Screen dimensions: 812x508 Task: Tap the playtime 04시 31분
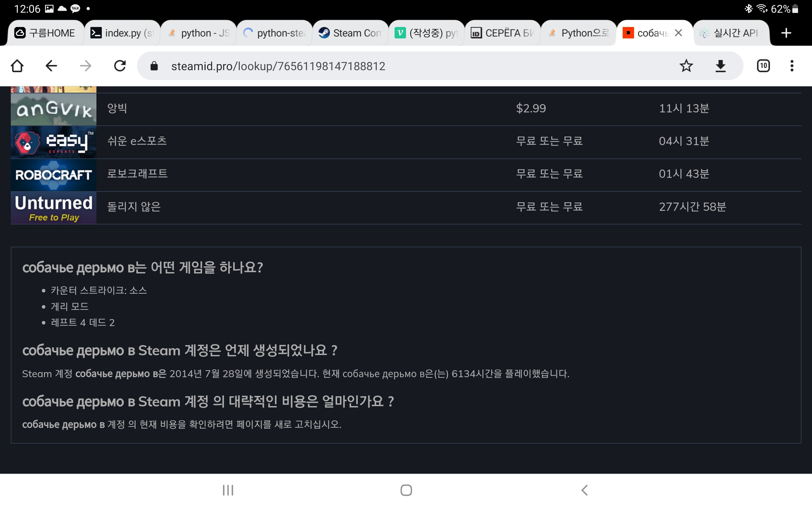coord(684,141)
